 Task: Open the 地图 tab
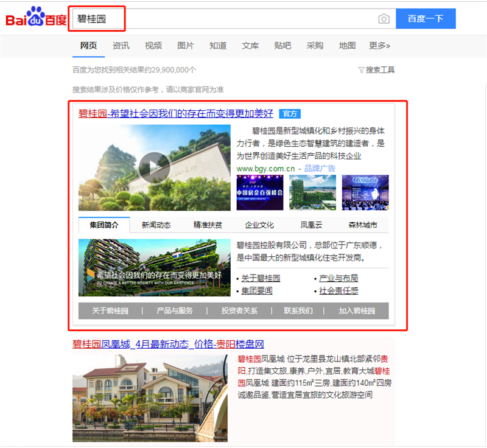347,46
